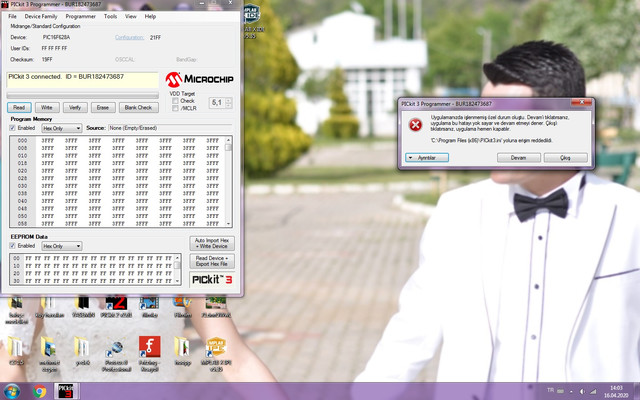
Task: Click Devam button in error dialog
Action: pos(519,158)
